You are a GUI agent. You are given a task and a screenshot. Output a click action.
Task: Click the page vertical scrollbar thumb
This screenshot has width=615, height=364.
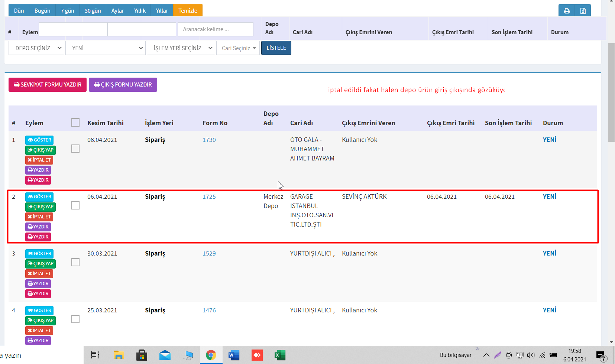pyautogui.click(x=611, y=92)
